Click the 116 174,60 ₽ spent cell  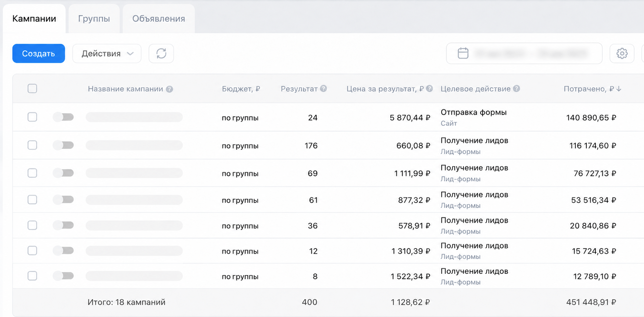(593, 146)
